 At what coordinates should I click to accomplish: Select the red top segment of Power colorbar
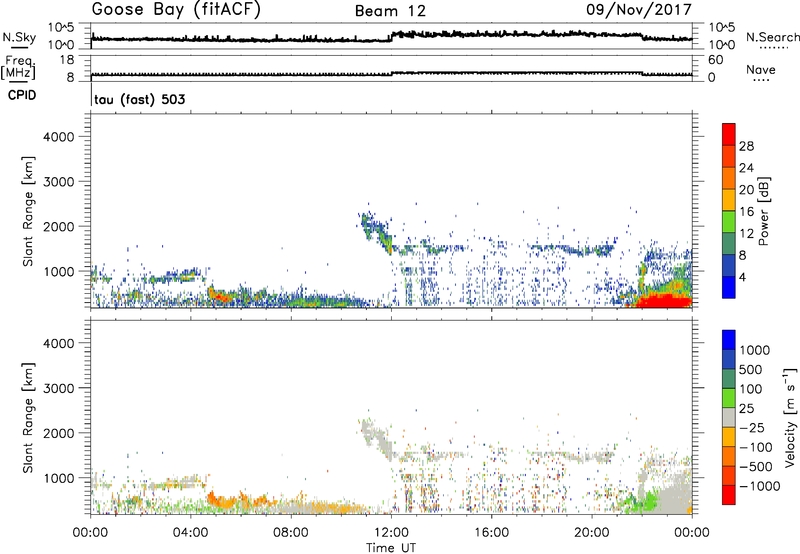(x=729, y=134)
